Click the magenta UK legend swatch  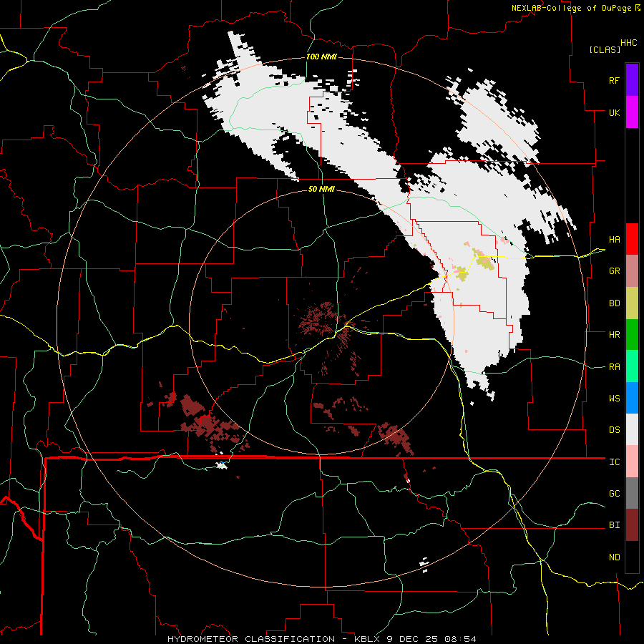click(632, 112)
